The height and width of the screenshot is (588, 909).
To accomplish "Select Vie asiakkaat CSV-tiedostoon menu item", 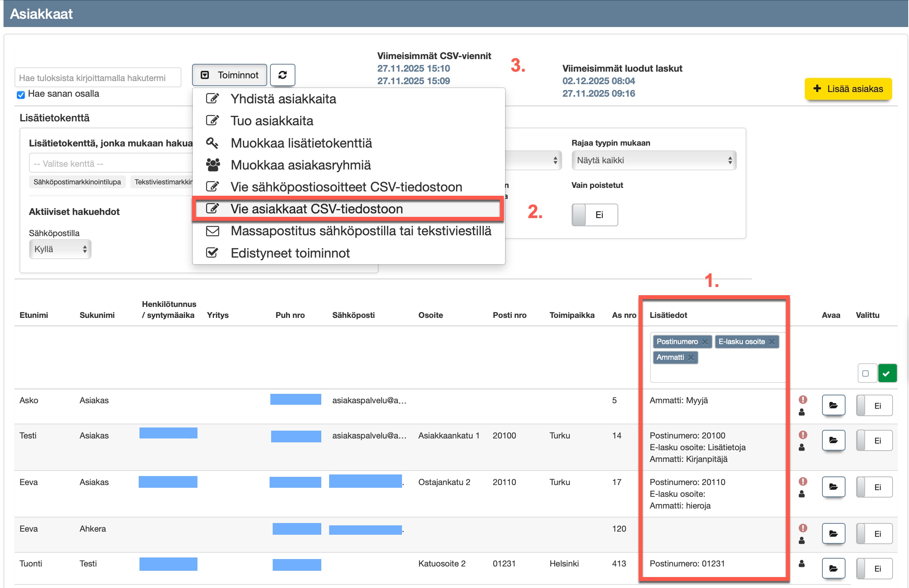I will (316, 209).
